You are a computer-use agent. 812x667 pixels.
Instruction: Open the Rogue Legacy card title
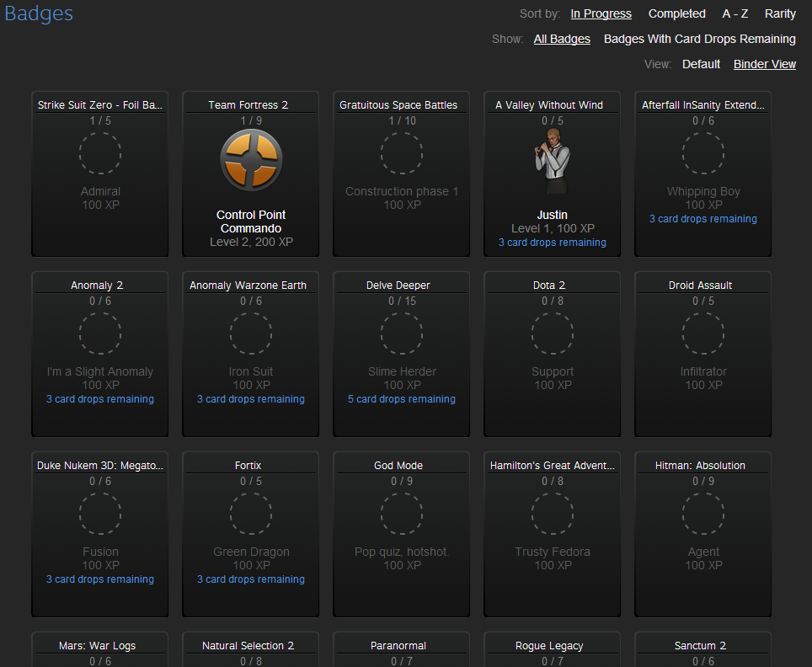[x=549, y=646]
